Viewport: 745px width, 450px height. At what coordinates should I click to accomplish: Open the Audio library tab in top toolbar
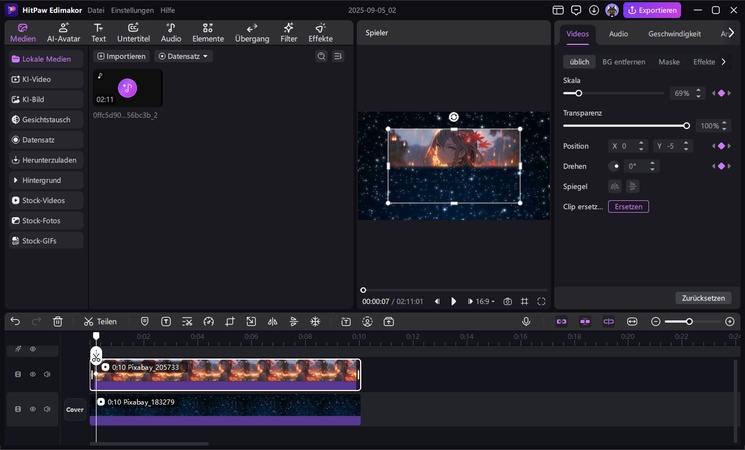[x=171, y=33]
